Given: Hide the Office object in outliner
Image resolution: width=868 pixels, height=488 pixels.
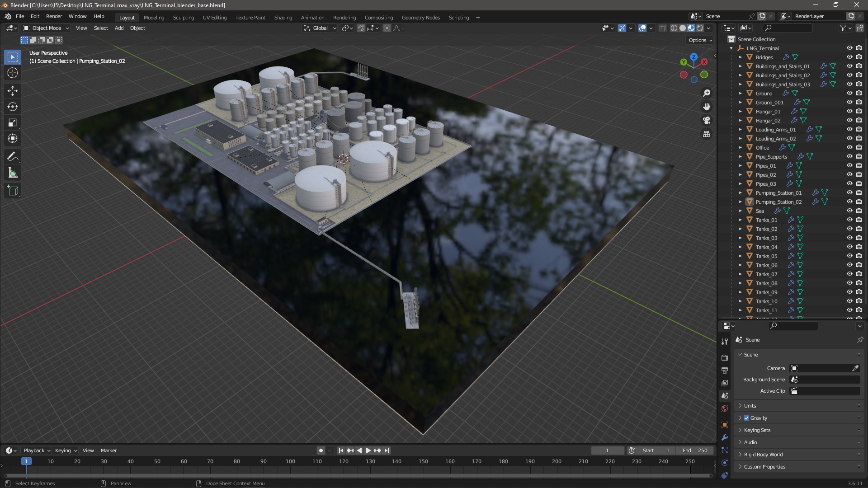Looking at the screenshot, I should tap(849, 147).
